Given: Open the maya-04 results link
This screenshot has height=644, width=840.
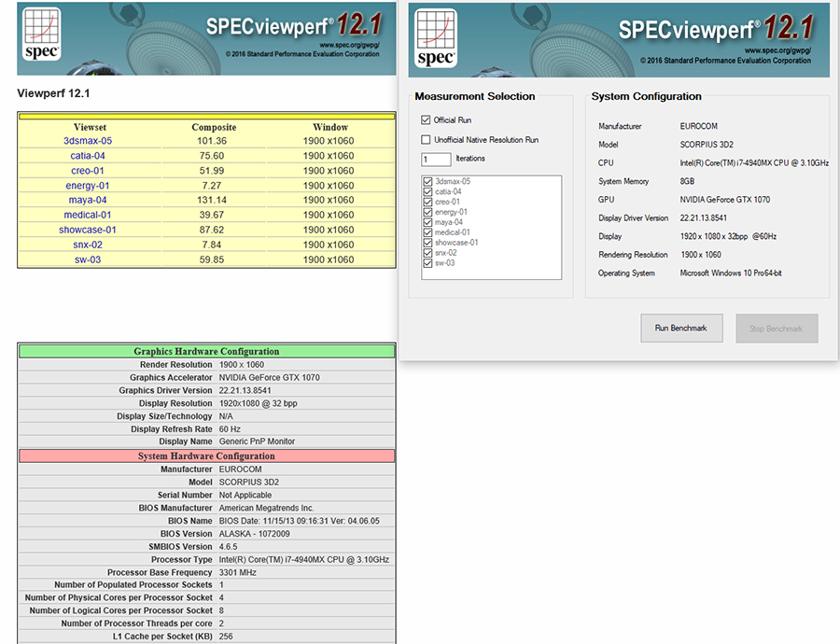Looking at the screenshot, I should [x=88, y=200].
